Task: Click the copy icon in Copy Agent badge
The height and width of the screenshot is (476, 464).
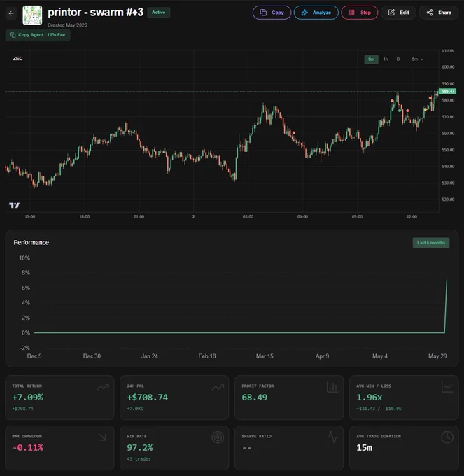Action: [x=13, y=35]
